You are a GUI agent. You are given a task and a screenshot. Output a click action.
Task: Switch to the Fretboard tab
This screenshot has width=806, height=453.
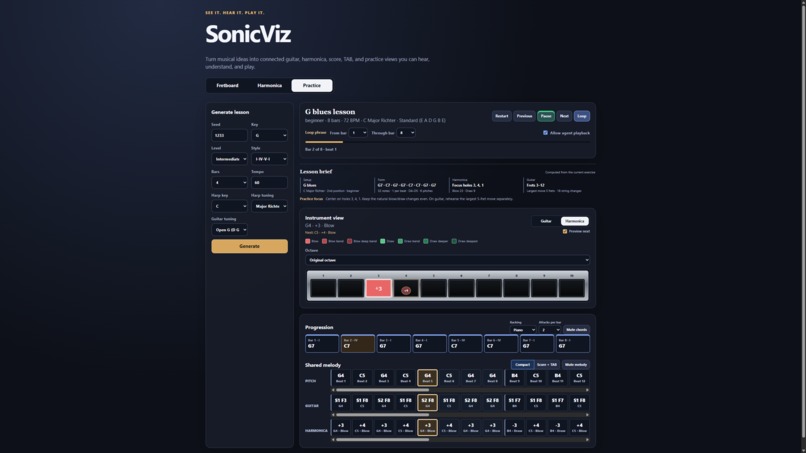click(227, 85)
